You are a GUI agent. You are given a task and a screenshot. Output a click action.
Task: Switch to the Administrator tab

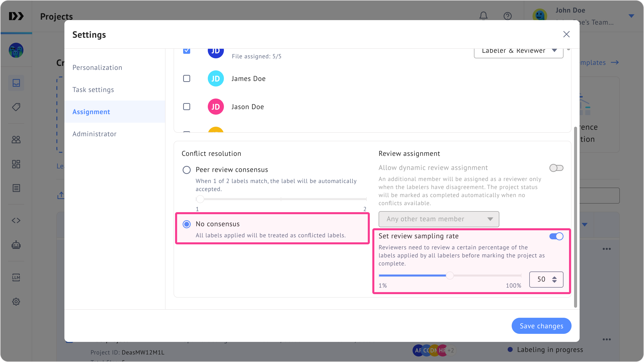click(x=94, y=134)
